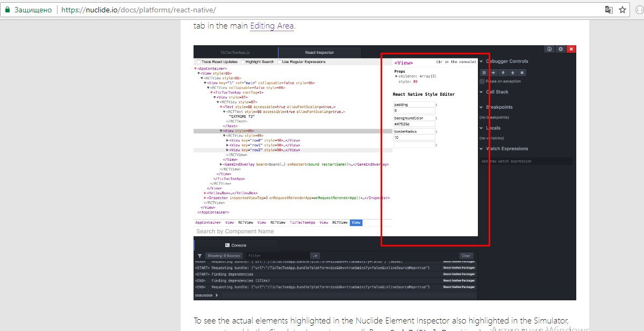Open the Console tab

(235, 245)
